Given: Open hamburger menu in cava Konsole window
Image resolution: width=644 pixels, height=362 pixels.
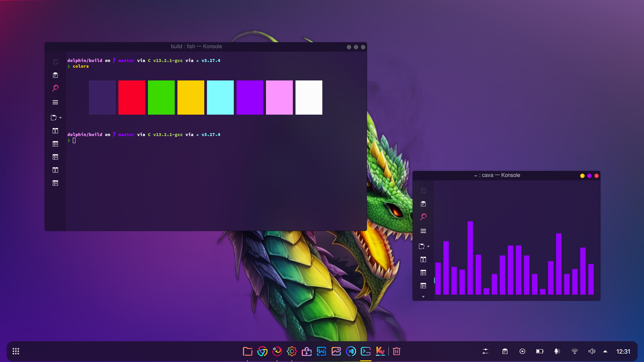Looking at the screenshot, I should [x=423, y=231].
